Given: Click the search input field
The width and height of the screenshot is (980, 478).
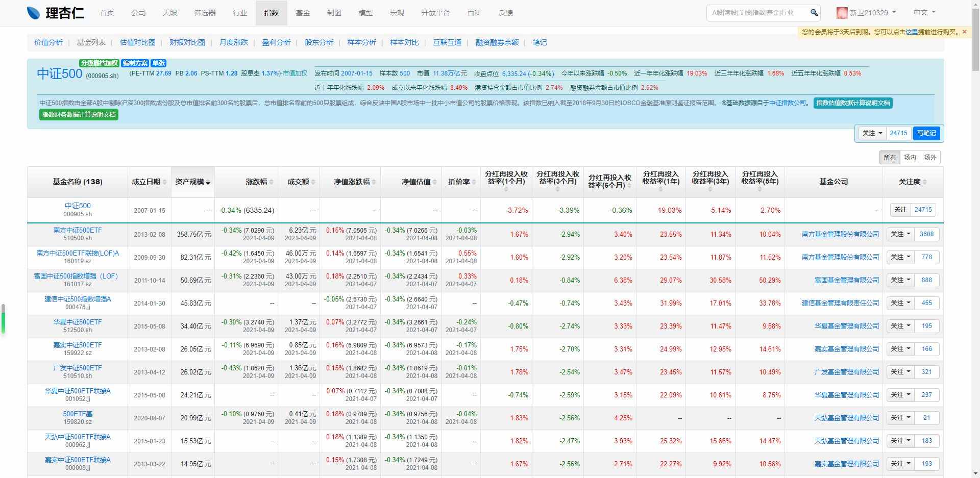Looking at the screenshot, I should pyautogui.click(x=757, y=13).
